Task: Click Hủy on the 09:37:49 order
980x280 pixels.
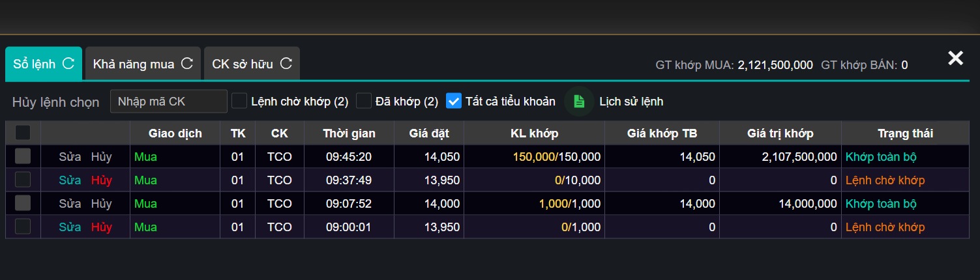Action: [102, 180]
